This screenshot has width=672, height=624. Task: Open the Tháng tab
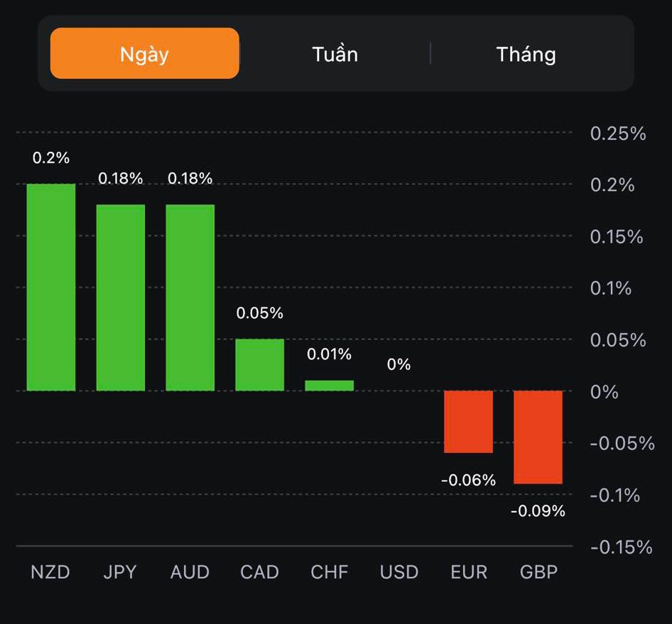click(526, 54)
